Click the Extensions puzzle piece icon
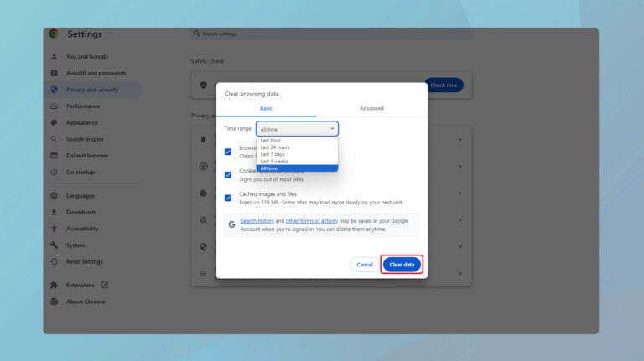 tap(54, 285)
